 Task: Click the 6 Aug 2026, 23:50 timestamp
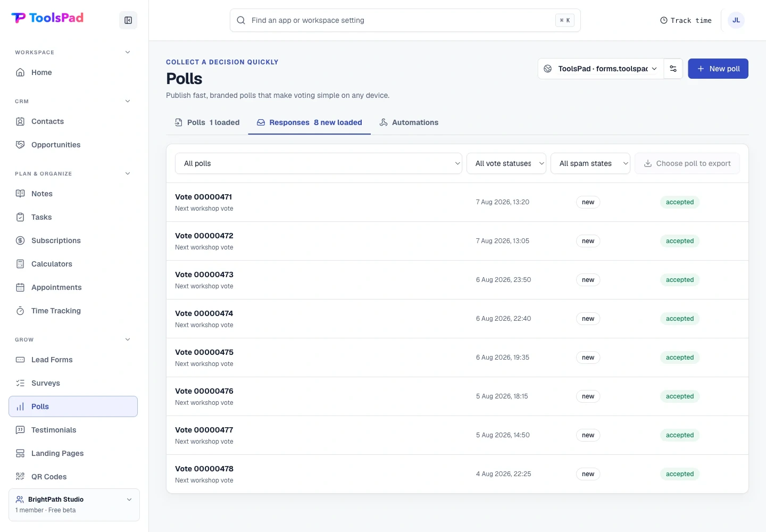[x=503, y=280]
